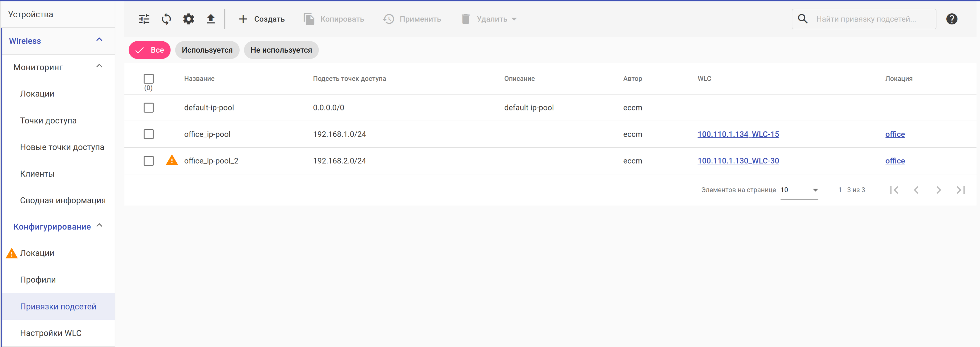Open the Удалить dropdown arrow
980x347 pixels.
(514, 19)
